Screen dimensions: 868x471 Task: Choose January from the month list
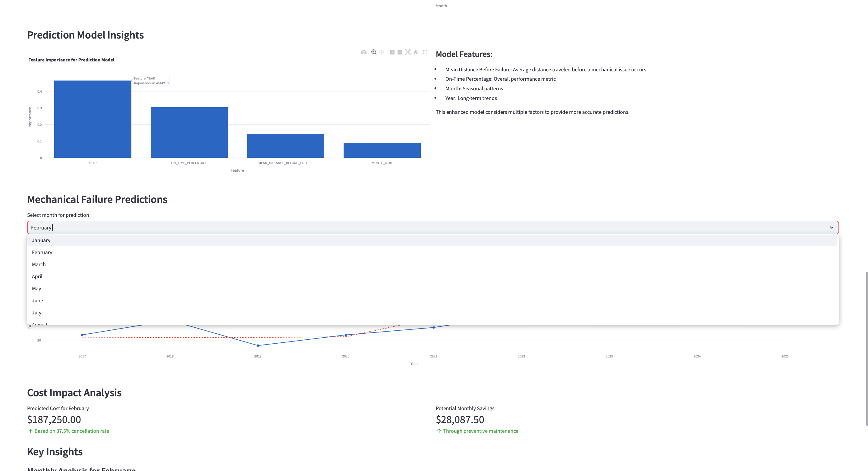[x=41, y=240]
